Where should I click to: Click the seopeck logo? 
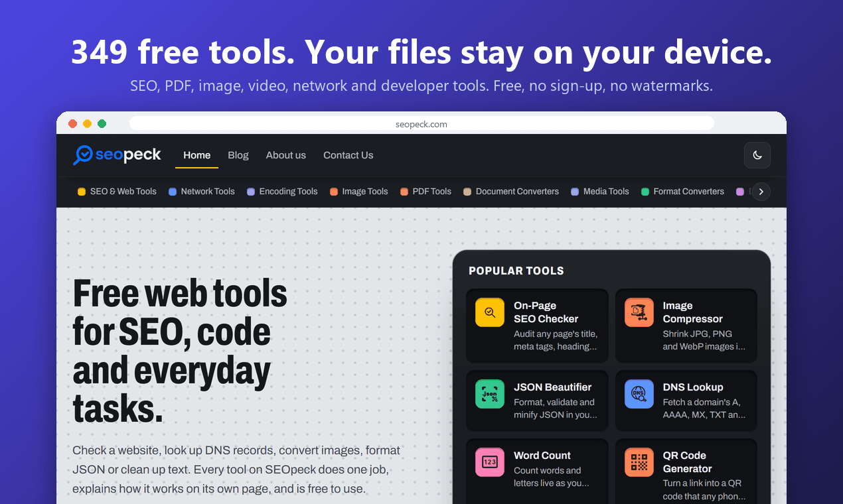point(117,155)
